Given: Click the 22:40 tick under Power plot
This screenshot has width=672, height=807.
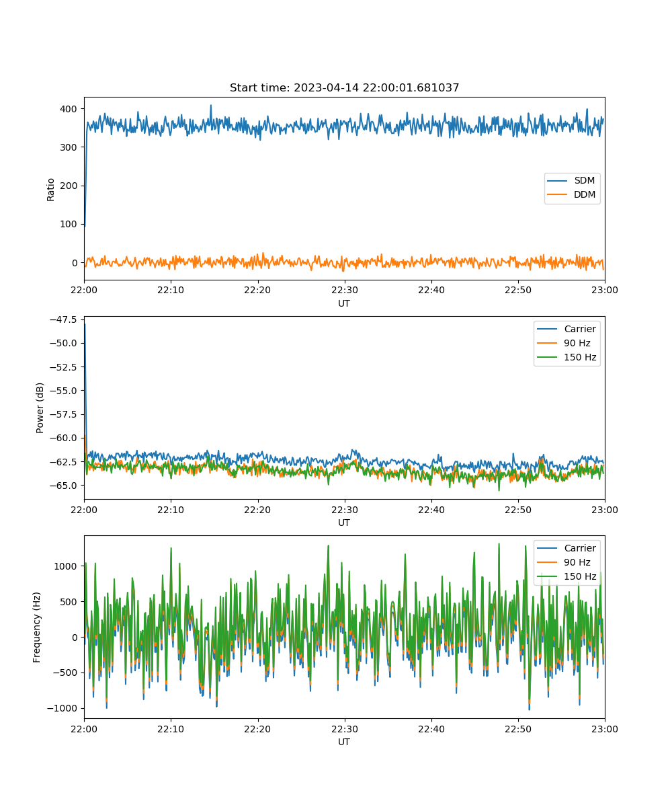Looking at the screenshot, I should click(431, 509).
